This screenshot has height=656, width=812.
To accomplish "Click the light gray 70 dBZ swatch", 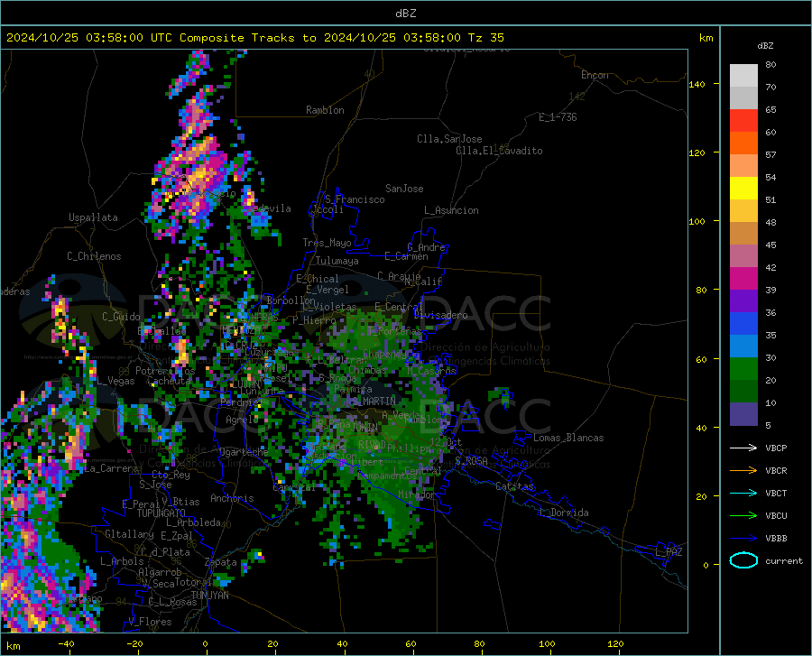I will point(743,76).
